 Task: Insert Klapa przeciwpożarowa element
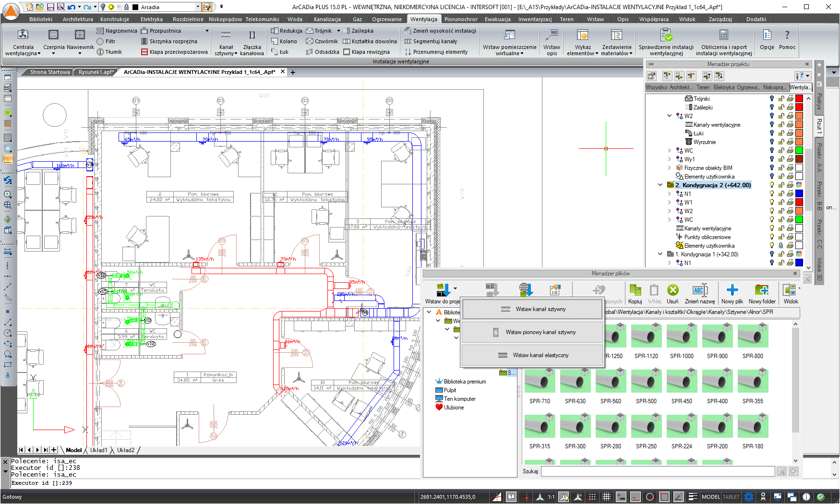174,52
